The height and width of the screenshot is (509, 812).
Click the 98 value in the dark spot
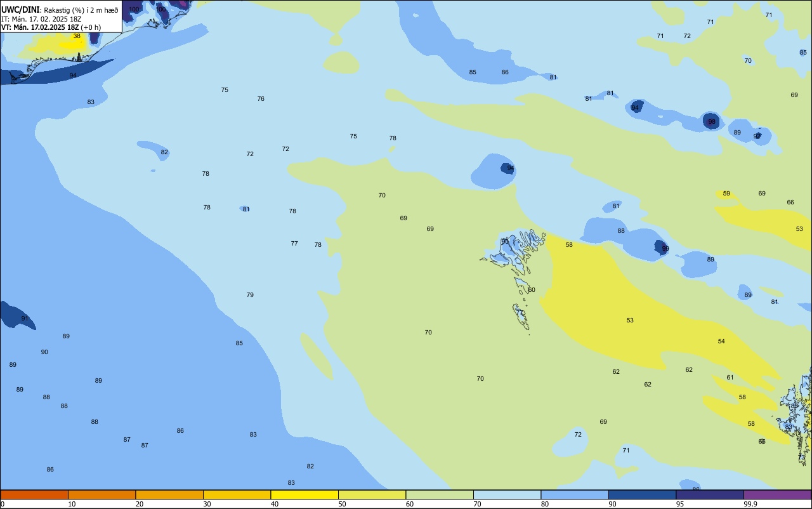[712, 122]
